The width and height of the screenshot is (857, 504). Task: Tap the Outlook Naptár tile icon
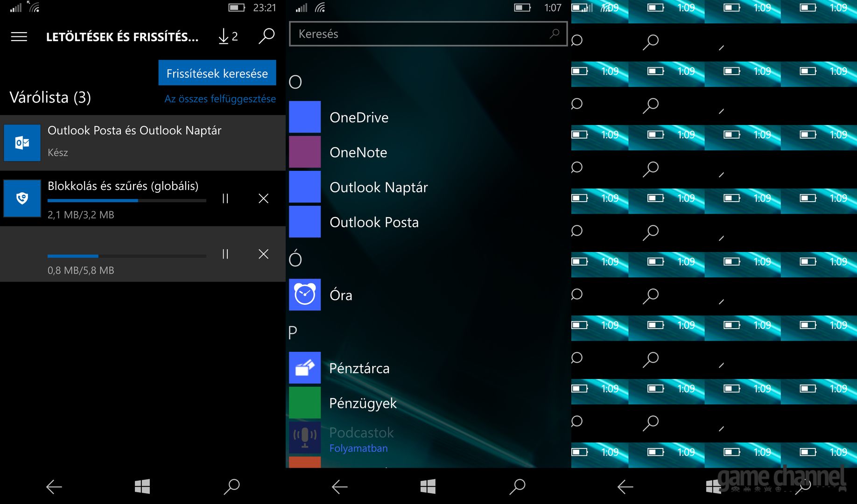[x=305, y=187]
